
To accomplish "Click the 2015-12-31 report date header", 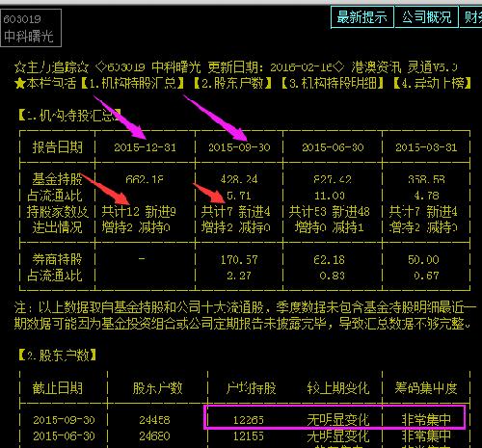I will click(145, 147).
